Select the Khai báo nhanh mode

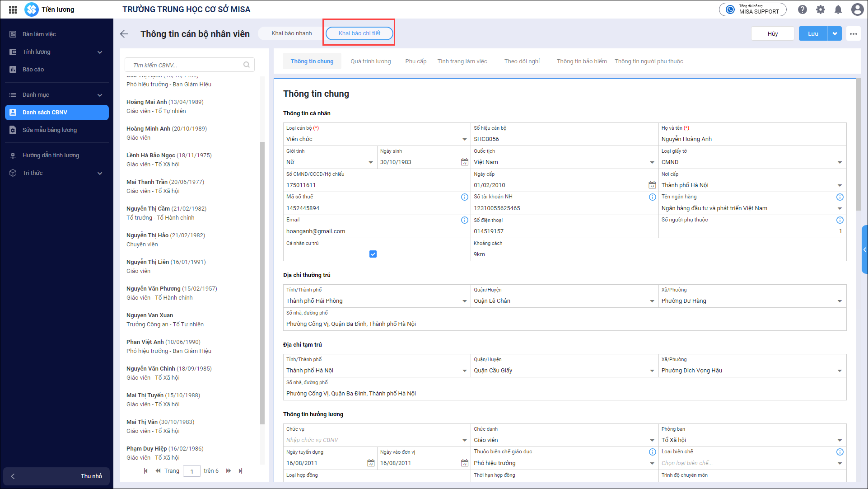point(292,33)
